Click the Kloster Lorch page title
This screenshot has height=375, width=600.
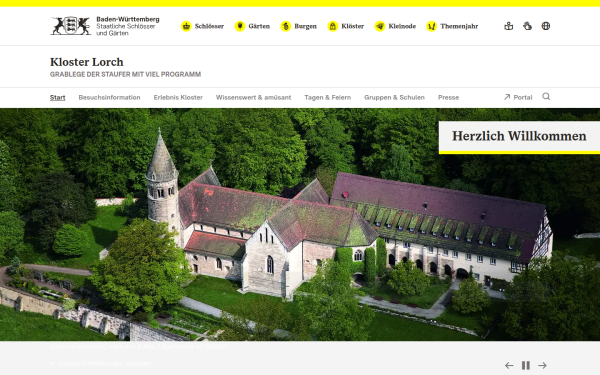[x=86, y=62]
